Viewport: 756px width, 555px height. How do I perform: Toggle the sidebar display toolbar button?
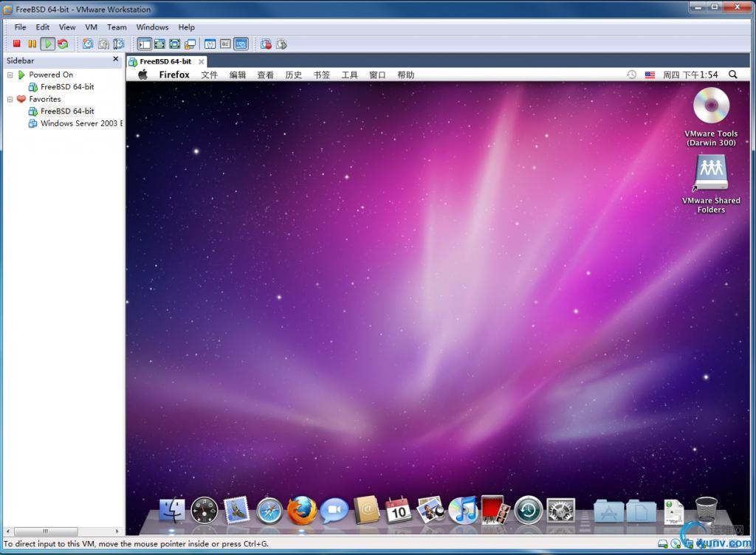(145, 44)
